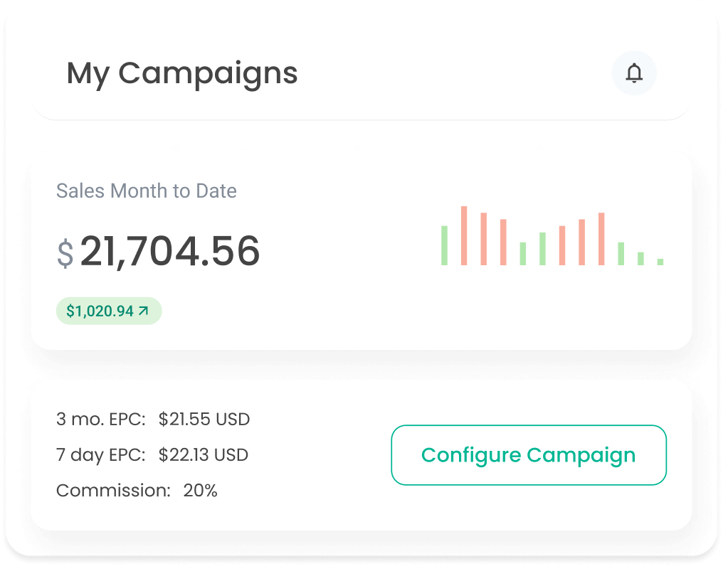Select the leftmost green bar in the sales chart
728x576 pixels.
[x=444, y=245]
